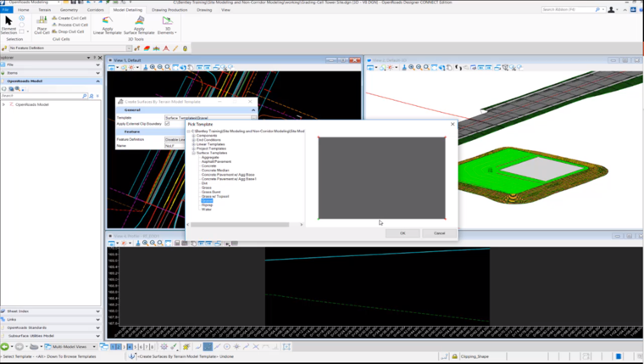Toggle view 5 button in view group
This screenshot has height=364, width=644.
[135, 347]
